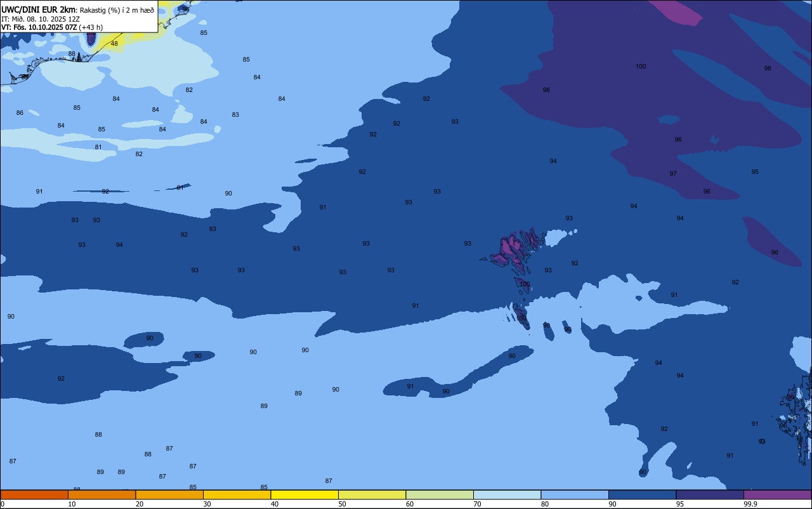Click the dark orange 0–10 legend color segment
812x509 pixels.
(x=34, y=494)
